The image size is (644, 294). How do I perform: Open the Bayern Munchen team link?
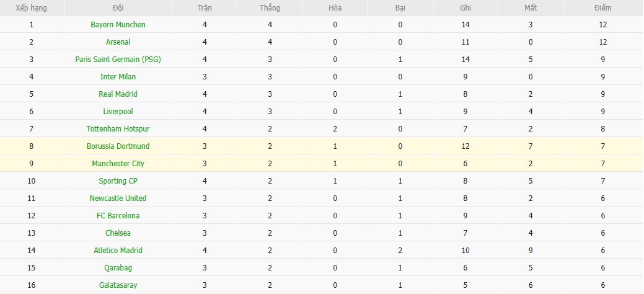(118, 25)
